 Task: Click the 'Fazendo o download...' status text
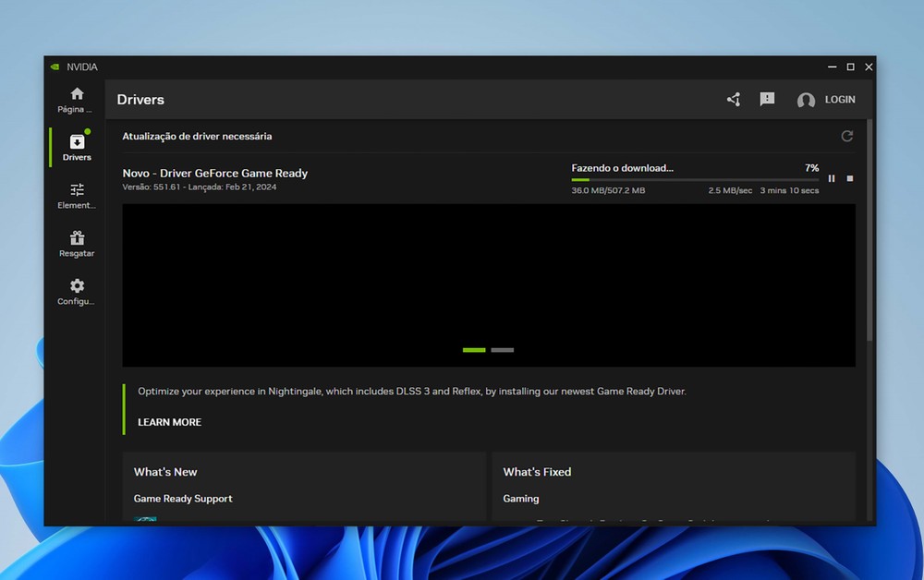[x=622, y=168]
